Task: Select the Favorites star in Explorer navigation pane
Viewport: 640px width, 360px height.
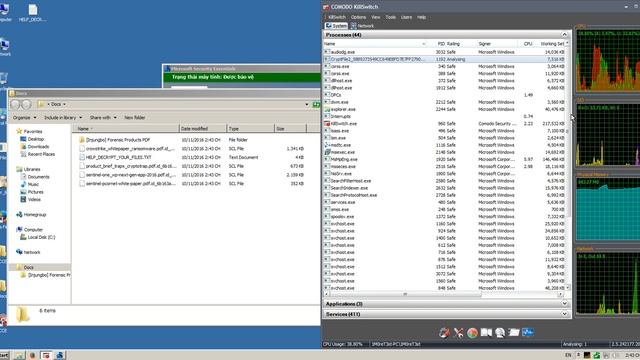Action: pos(19,131)
